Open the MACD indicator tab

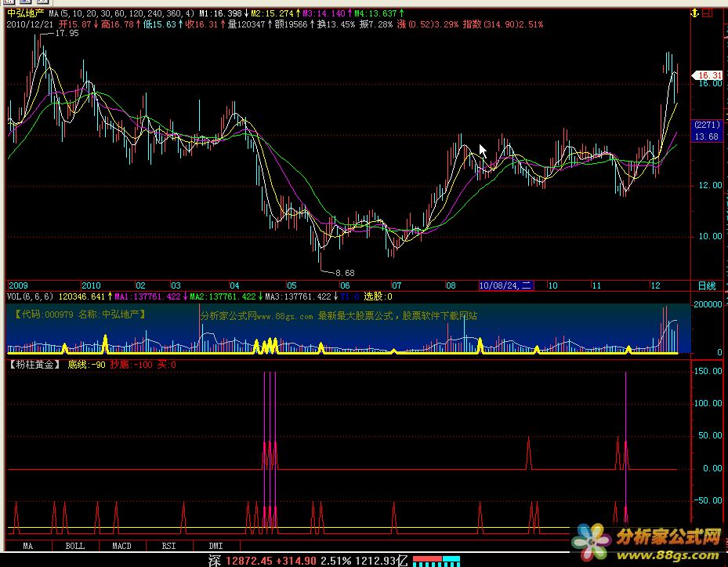pos(122,546)
